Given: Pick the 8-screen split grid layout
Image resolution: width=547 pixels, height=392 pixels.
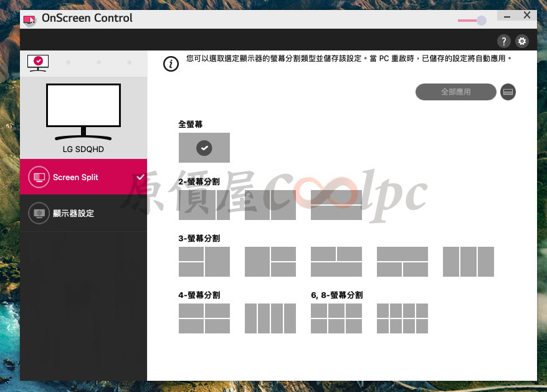Looking at the screenshot, I should coord(402,318).
